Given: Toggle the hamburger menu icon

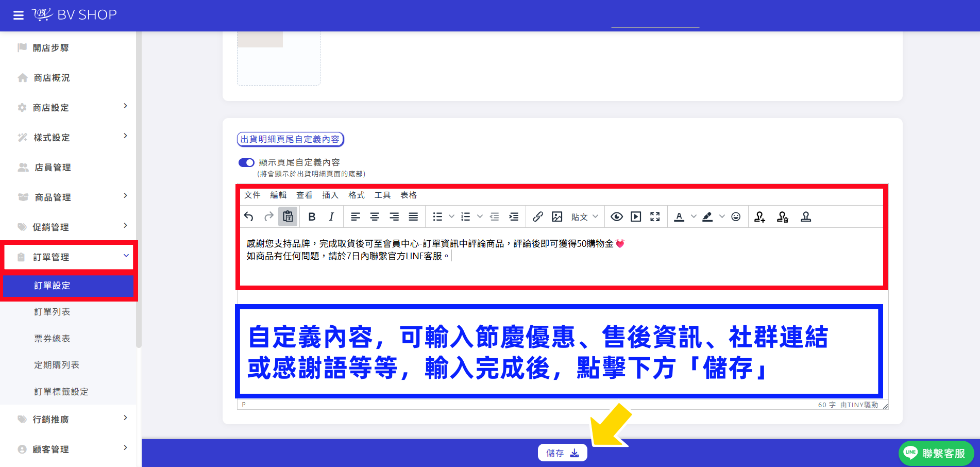Looking at the screenshot, I should tap(19, 15).
